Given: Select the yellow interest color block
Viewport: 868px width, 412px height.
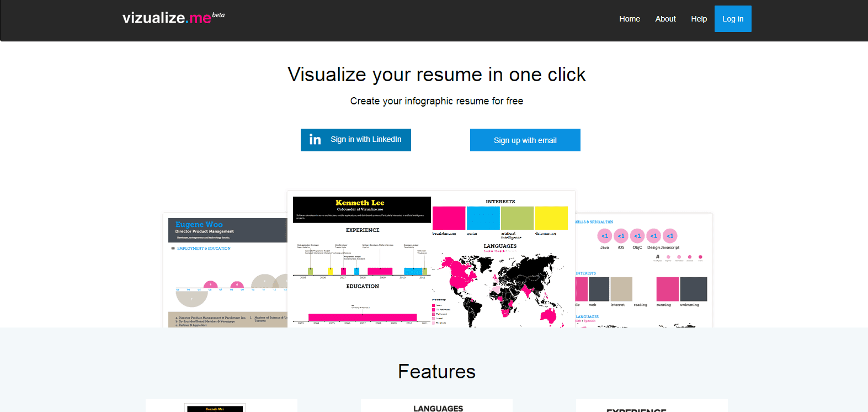Looking at the screenshot, I should pos(551,218).
